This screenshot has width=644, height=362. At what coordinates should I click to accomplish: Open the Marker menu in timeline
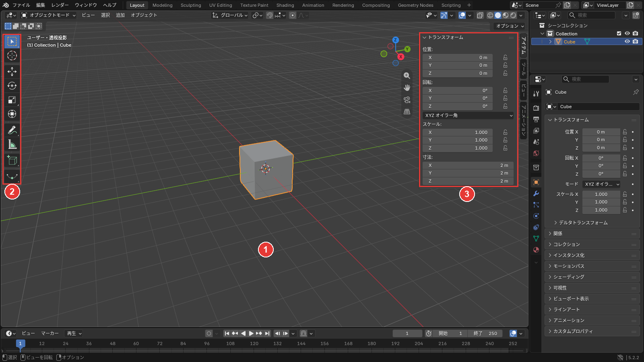pos(50,333)
